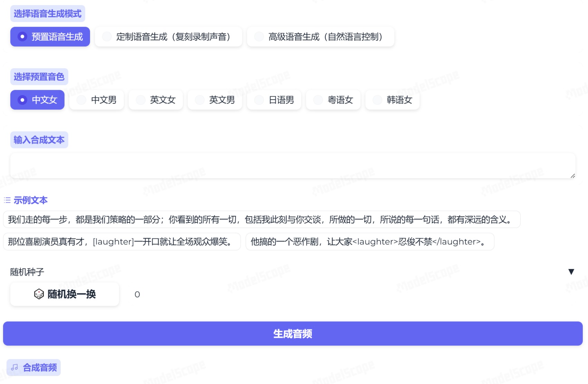Pick the 中文男 preset voice
Screen dimensions: 588x384
click(x=97, y=100)
